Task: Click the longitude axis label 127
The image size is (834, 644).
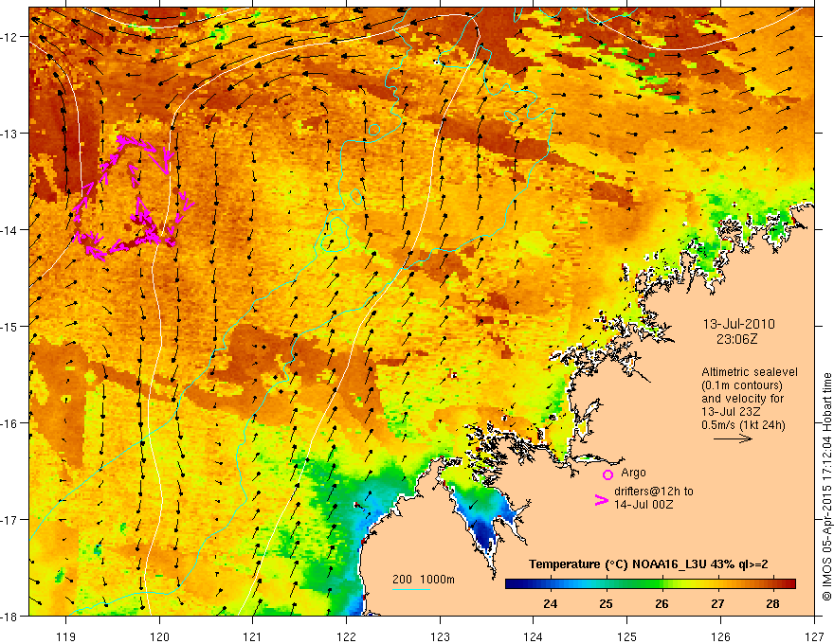Action: 814,636
